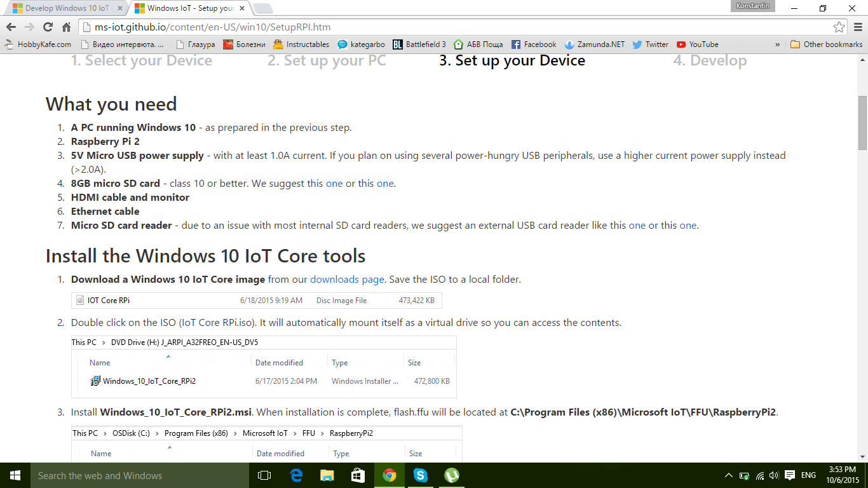Open the downloads page link
Viewport: 868px width, 488px height.
tap(346, 279)
